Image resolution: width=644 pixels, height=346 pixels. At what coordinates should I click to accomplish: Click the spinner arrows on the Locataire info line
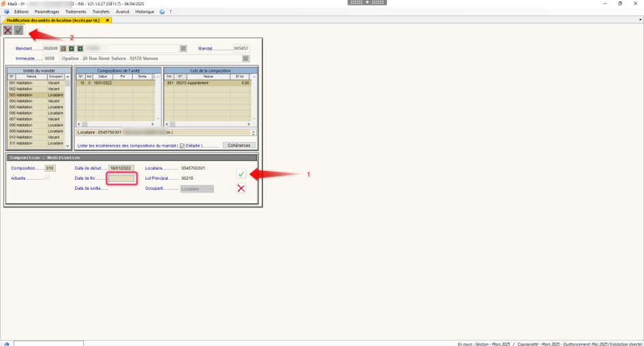254,132
